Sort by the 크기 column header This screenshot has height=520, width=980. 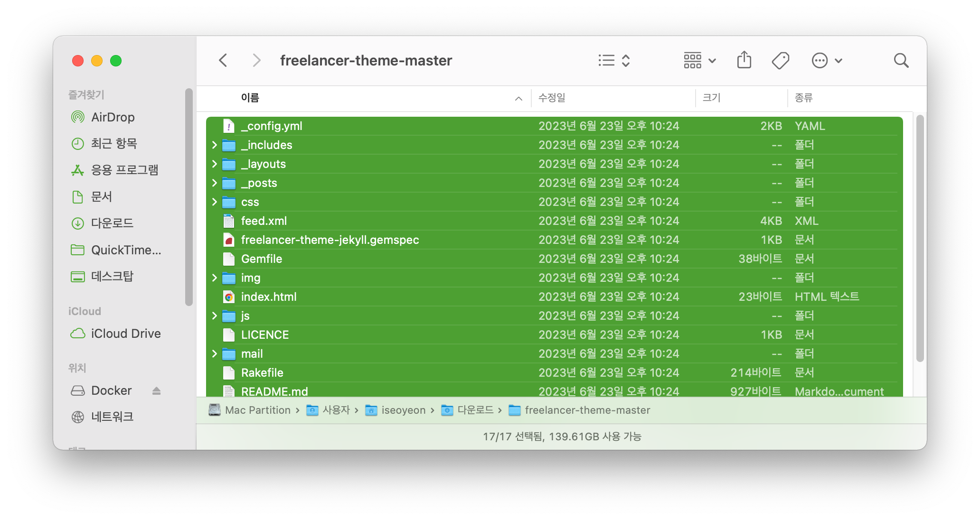pos(711,98)
